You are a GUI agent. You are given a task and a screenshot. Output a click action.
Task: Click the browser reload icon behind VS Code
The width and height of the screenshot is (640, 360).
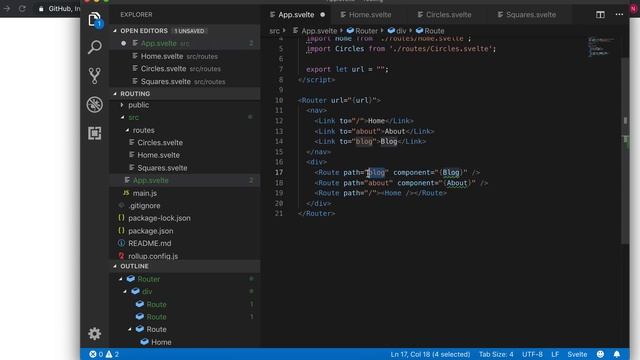22,8
